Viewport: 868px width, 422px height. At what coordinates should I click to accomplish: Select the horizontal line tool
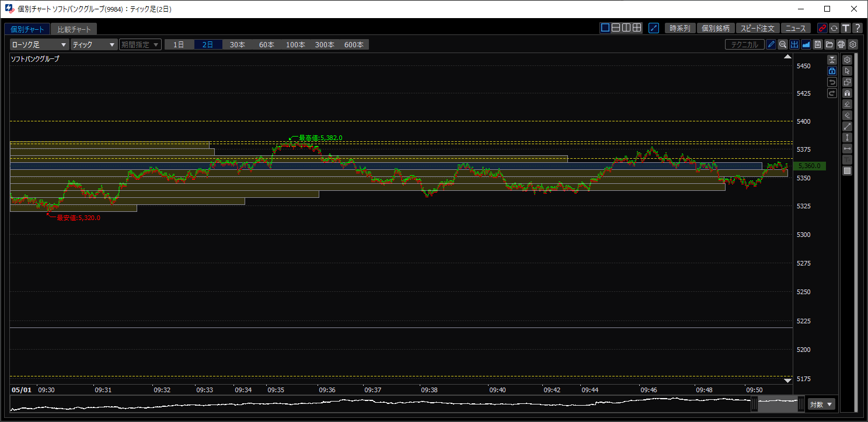pyautogui.click(x=848, y=148)
